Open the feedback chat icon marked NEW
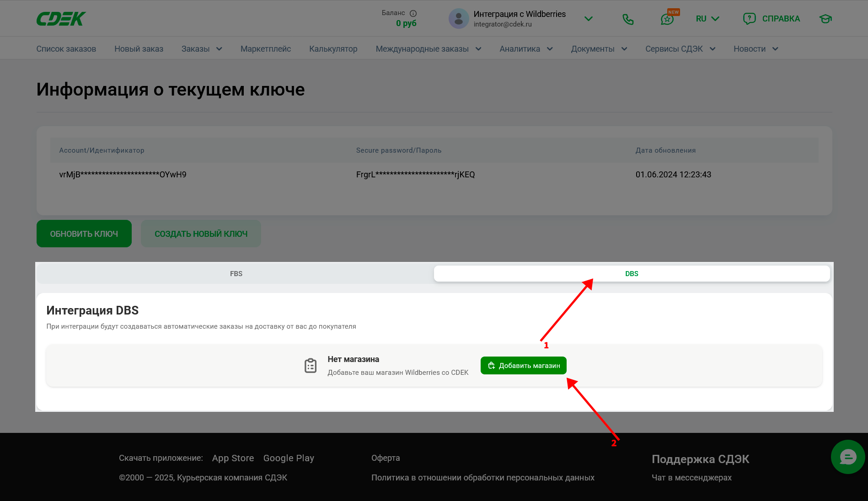868x501 pixels. [x=667, y=19]
